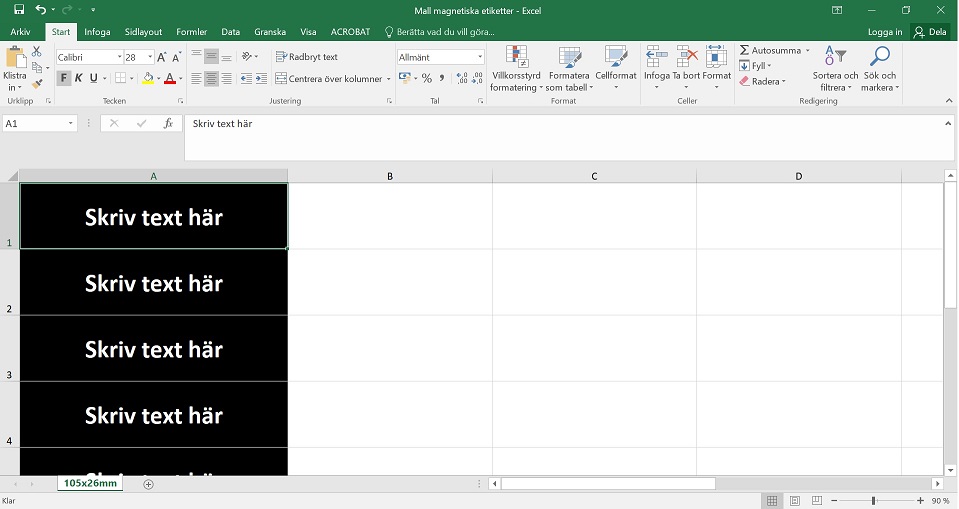Image resolution: width=959 pixels, height=509 pixels.
Task: Open the Allmänt number format dropdown
Action: [x=440, y=57]
